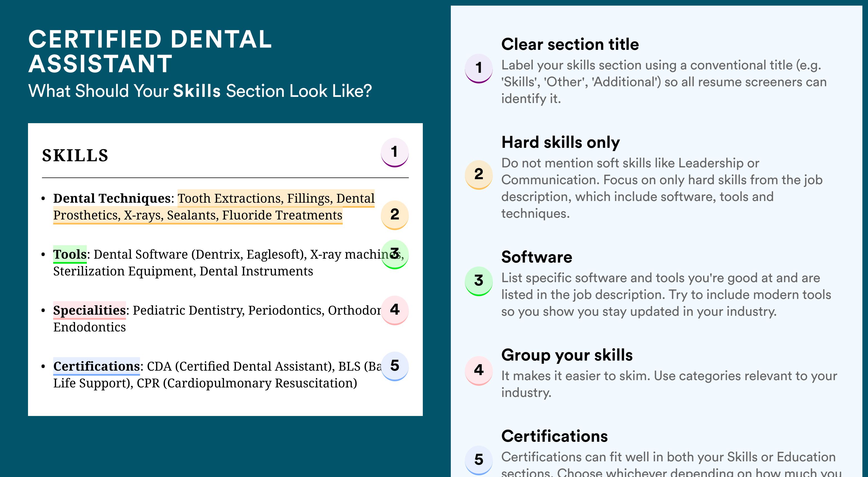The width and height of the screenshot is (868, 477).
Task: Click badge 4 next to Group your skills
Action: click(x=479, y=370)
